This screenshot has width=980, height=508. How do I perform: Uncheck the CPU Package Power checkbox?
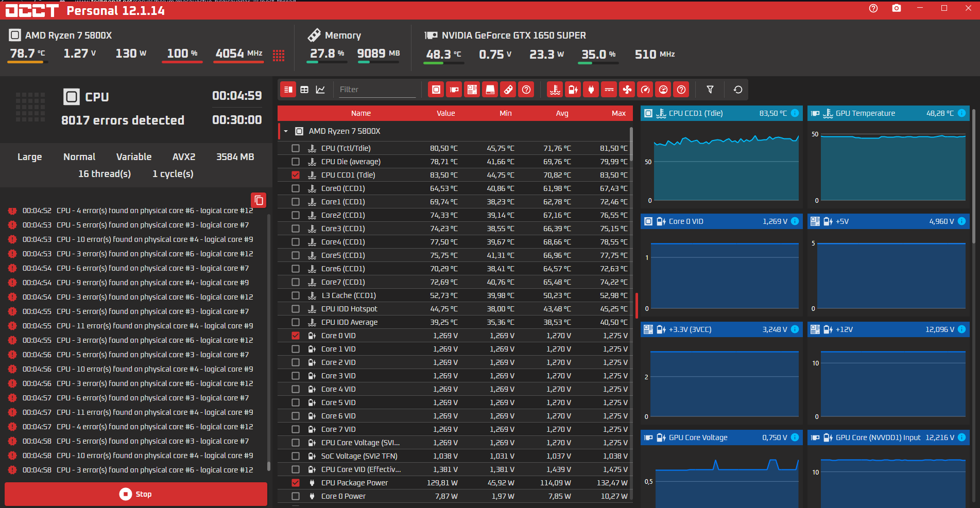pyautogui.click(x=296, y=483)
